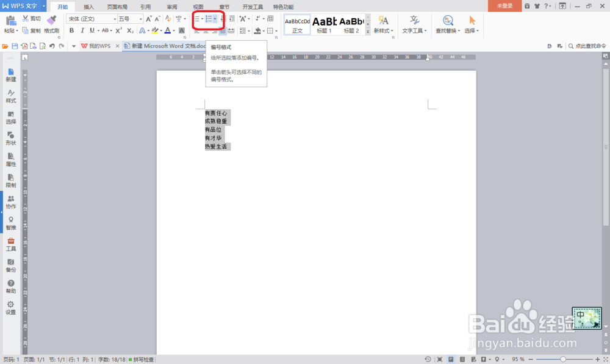610x364 pixels.
Task: Expand the numbering format dropdown arrow
Action: coord(215,19)
